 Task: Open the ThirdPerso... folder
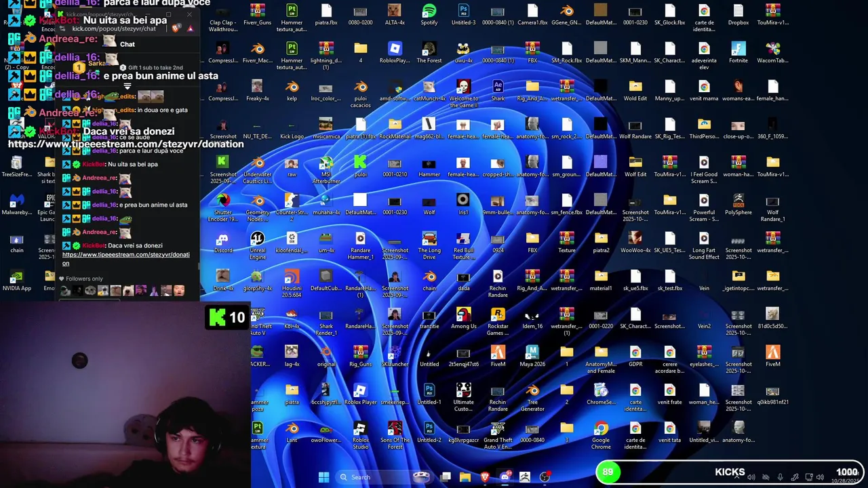click(704, 129)
